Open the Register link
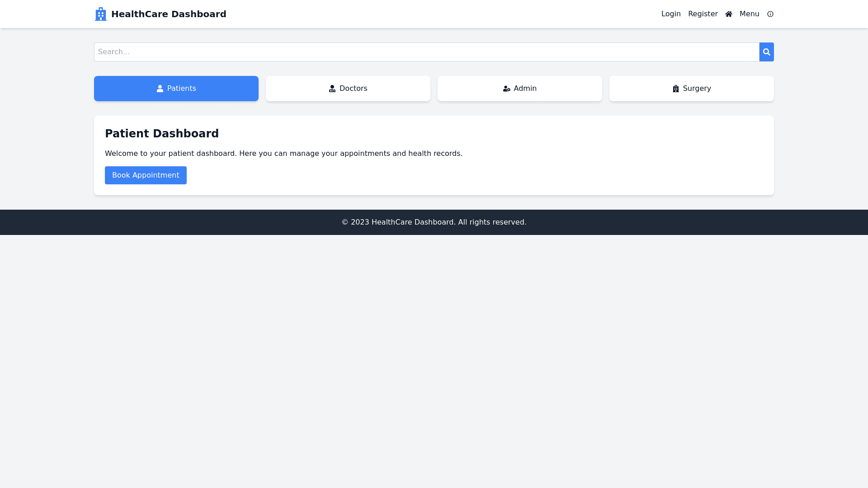The image size is (868, 488). 703,14
